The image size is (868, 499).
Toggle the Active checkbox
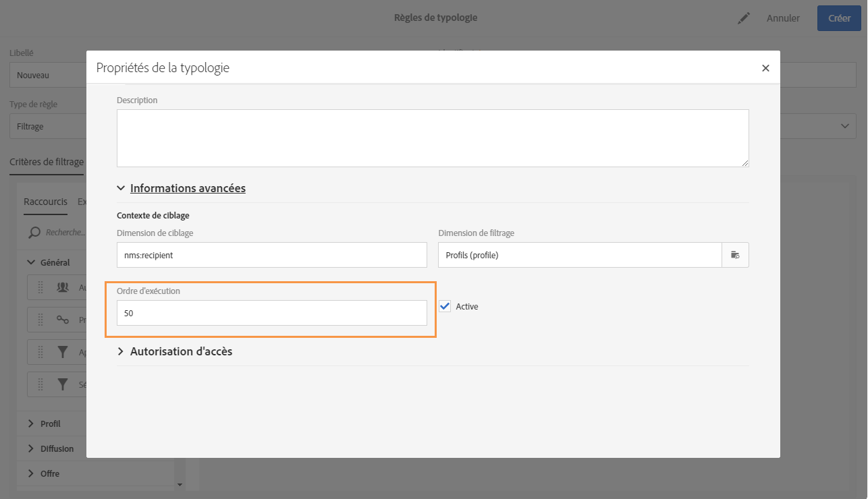(x=445, y=306)
